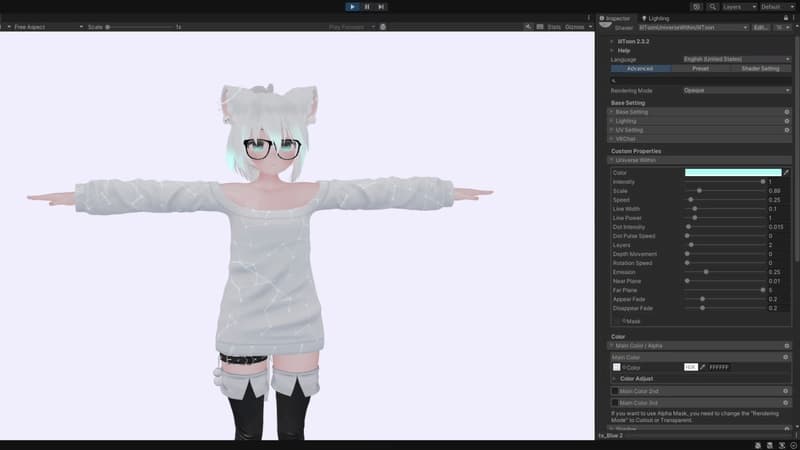Click the Play button in top toolbar
800x450 pixels.
(352, 6)
